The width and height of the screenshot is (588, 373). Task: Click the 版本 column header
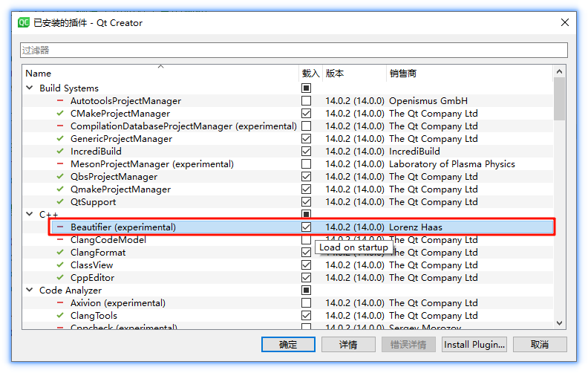click(354, 73)
